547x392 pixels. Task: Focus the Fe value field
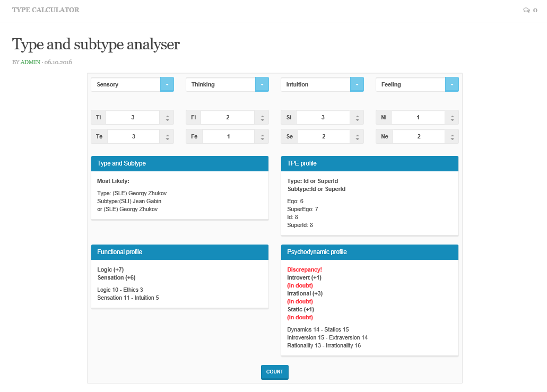coord(229,137)
